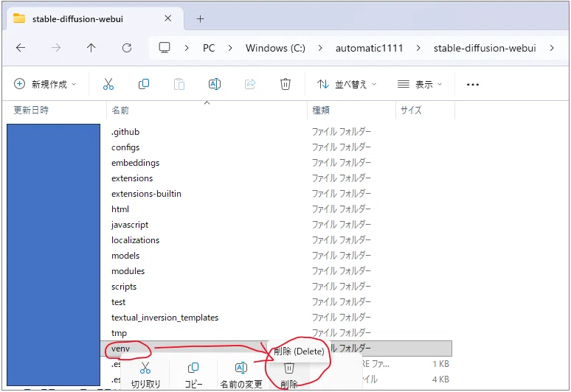Click the Copy icon in the top toolbar
This screenshot has height=392, width=571.
[x=144, y=84]
